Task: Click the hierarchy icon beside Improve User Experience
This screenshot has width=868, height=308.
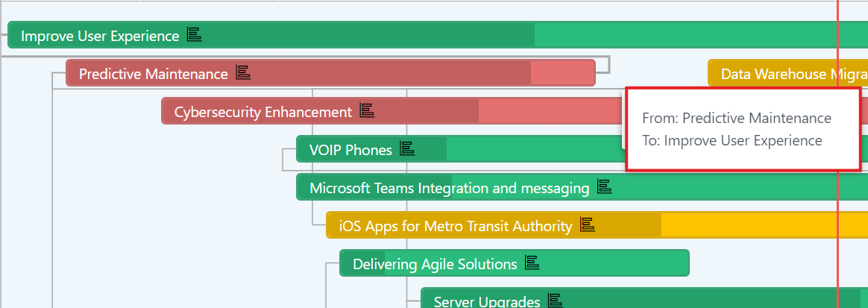Action: [x=195, y=35]
